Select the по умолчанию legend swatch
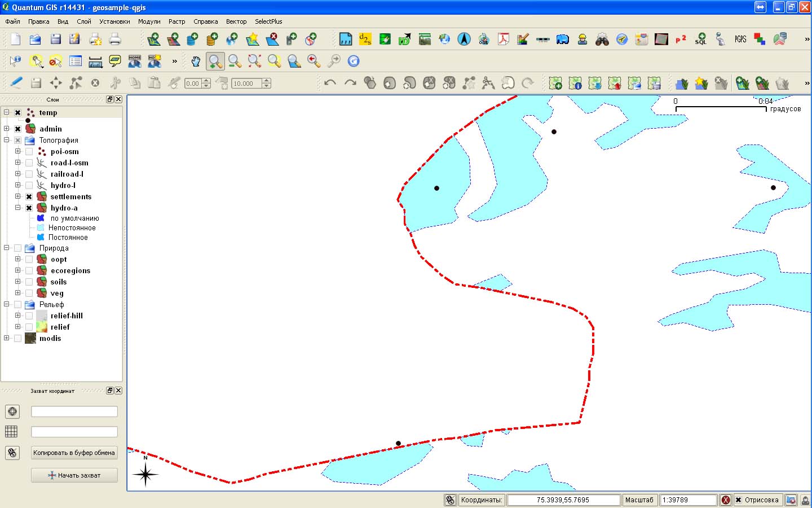Viewport: 812px width, 508px height. tap(41, 218)
